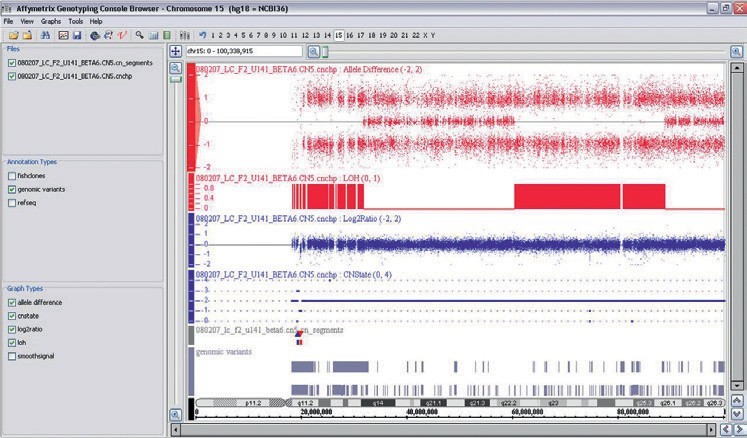Open the Tools menu
This screenshot has height=438, width=747.
[x=75, y=21]
